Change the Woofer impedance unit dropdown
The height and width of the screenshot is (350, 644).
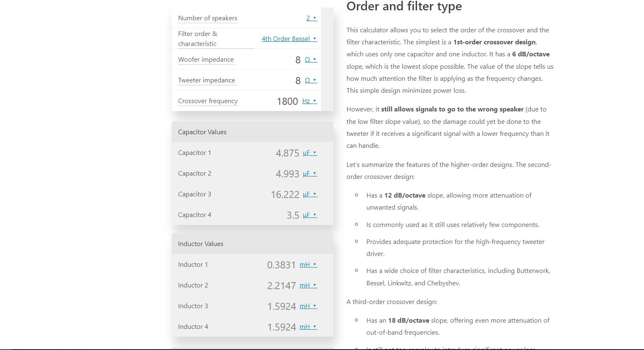click(x=311, y=60)
